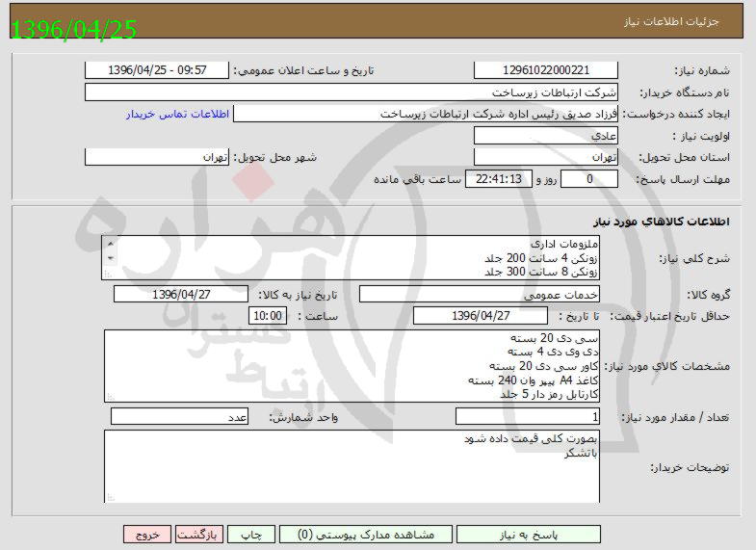Select the تاریخ و ساعت اعلان عمومی field

coord(157,70)
